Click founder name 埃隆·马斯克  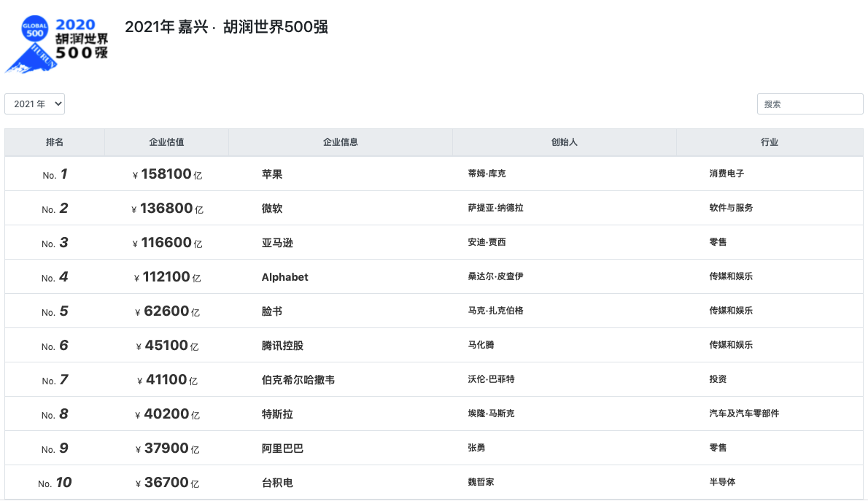point(491,414)
